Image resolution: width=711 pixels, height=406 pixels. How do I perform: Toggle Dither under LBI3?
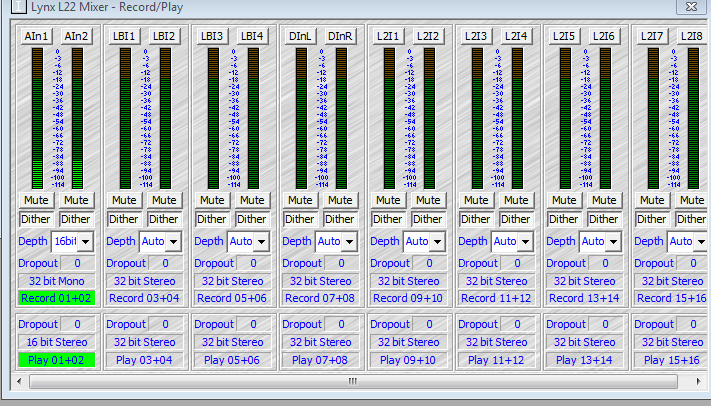212,220
